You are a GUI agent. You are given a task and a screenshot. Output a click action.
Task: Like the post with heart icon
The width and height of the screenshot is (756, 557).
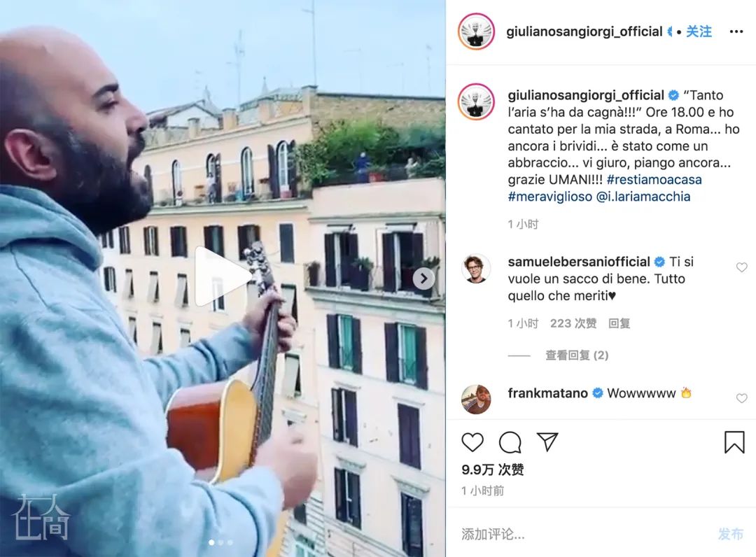click(x=472, y=442)
